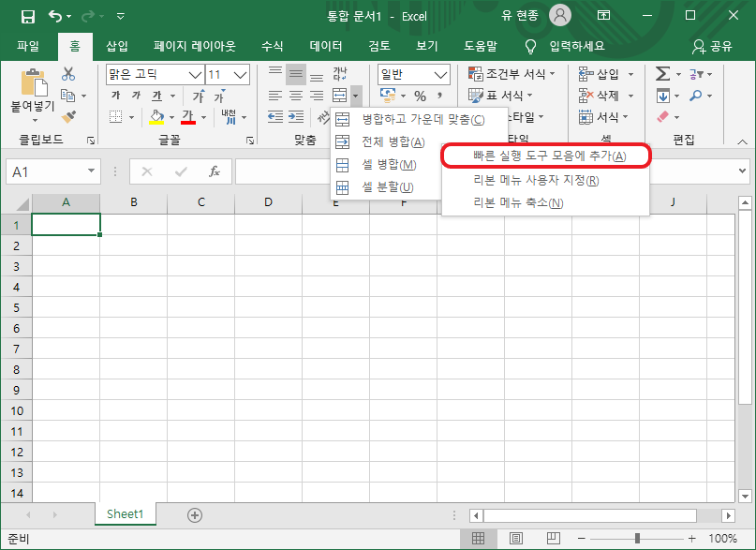Apply the yellow fill color bucket
756x550 pixels.
pos(156,116)
